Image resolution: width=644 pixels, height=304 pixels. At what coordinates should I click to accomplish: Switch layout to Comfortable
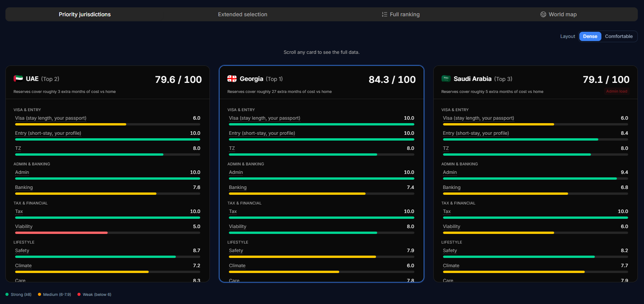coord(619,36)
